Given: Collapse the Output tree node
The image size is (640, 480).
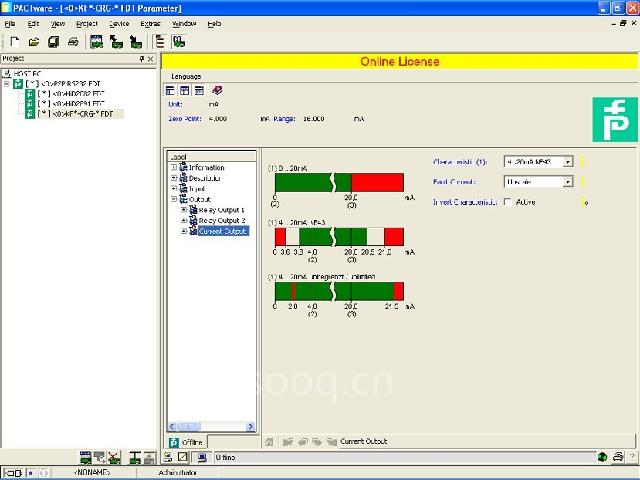Looking at the screenshot, I should coord(174,200).
